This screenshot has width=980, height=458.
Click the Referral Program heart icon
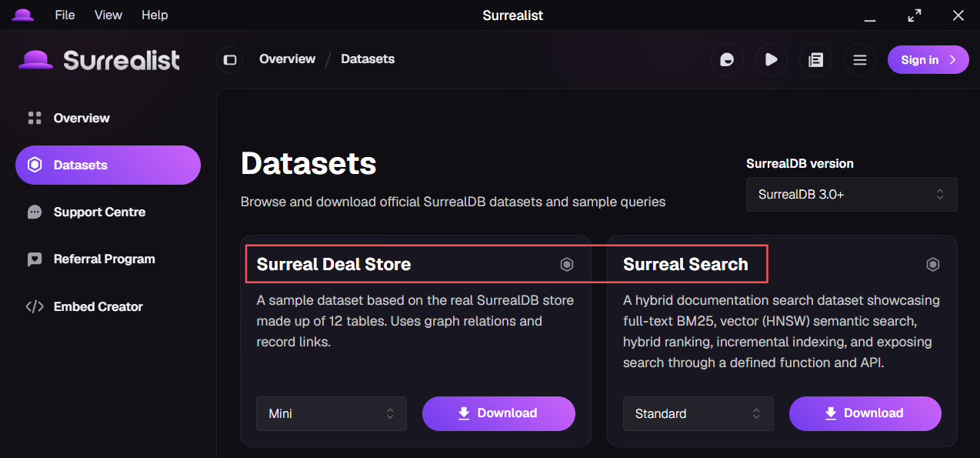click(x=35, y=259)
